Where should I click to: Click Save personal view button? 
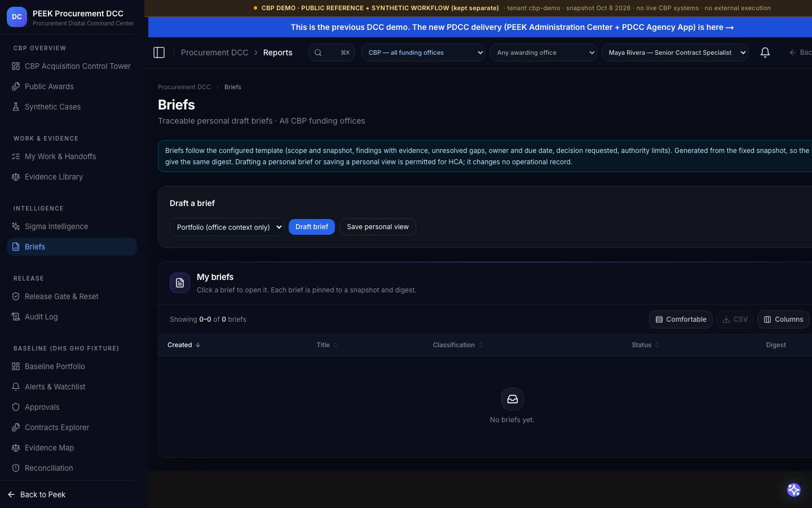tap(378, 227)
